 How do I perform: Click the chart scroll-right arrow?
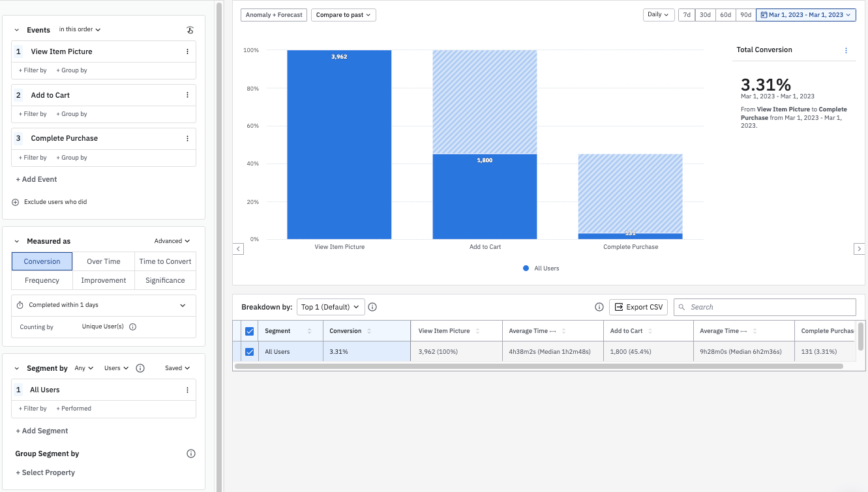tap(859, 249)
